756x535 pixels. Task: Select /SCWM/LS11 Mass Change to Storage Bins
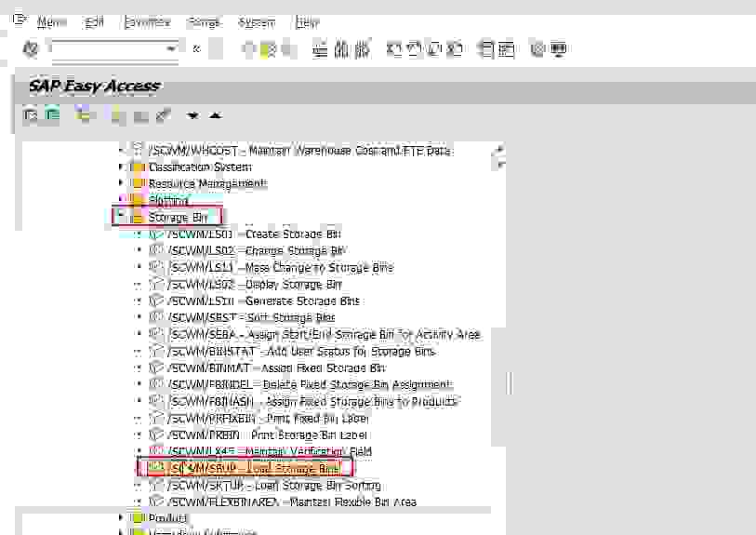(281, 268)
